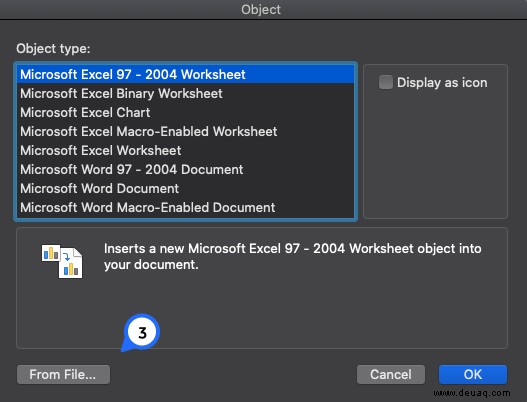The width and height of the screenshot is (527, 402).
Task: Open the From File... browser
Action: click(x=63, y=374)
